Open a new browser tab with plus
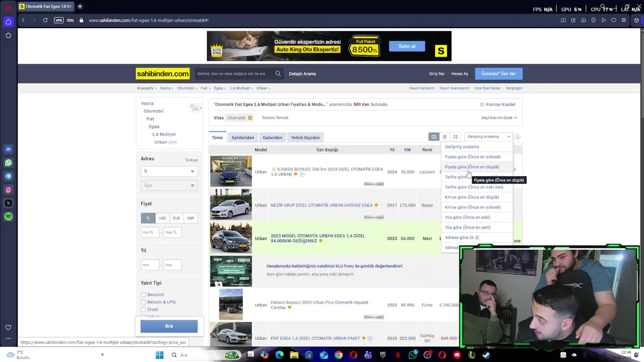The image size is (644, 362). (x=79, y=7)
